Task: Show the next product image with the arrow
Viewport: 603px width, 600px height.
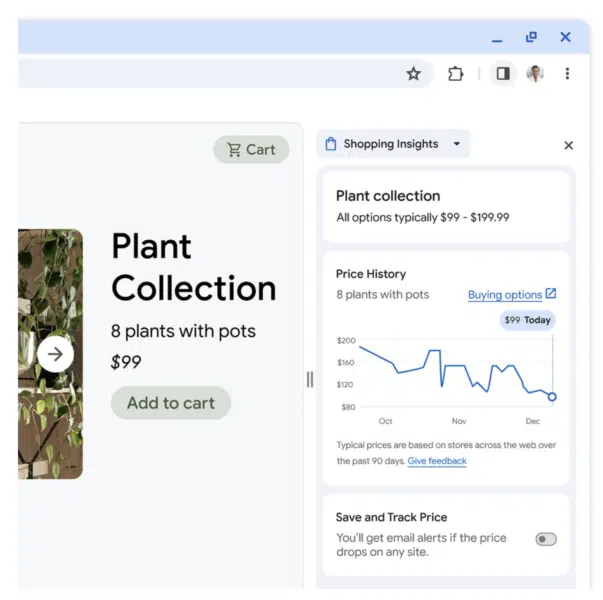Action: tap(55, 354)
